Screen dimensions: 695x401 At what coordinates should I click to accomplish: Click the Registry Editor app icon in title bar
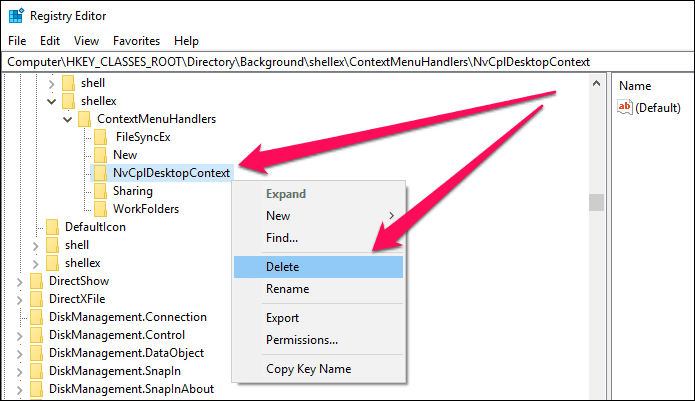tap(16, 16)
